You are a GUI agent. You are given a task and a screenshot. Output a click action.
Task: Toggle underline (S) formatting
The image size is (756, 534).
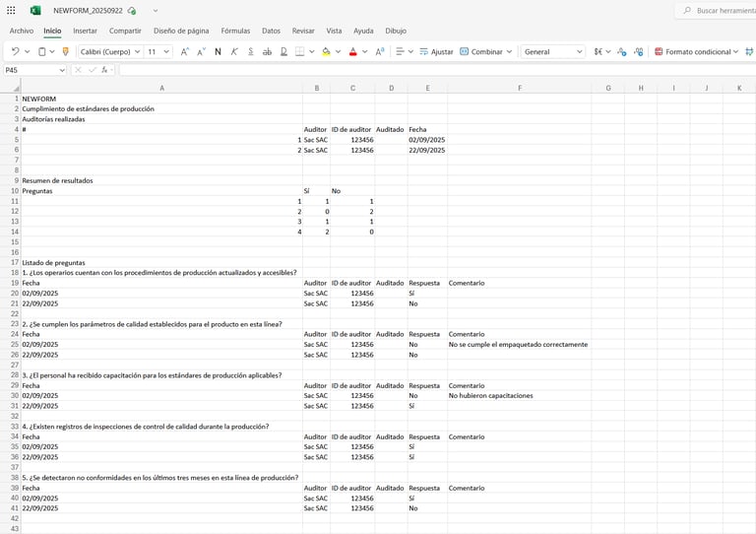tap(251, 51)
